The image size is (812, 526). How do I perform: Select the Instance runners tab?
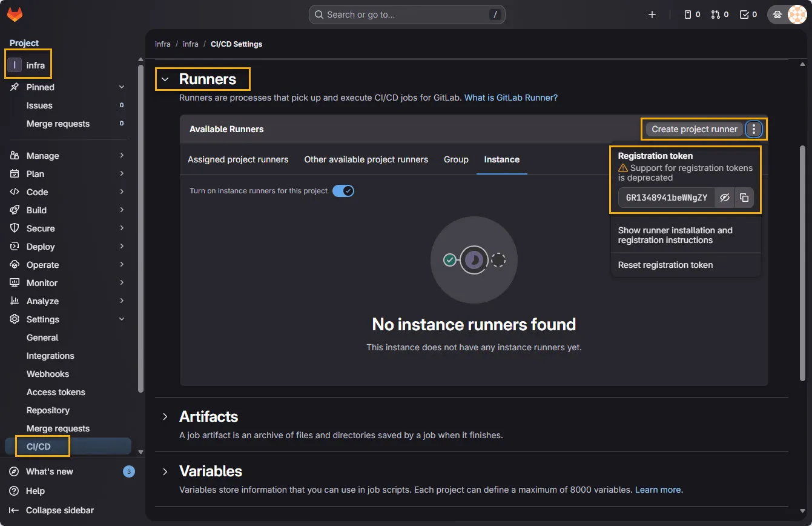(x=502, y=159)
